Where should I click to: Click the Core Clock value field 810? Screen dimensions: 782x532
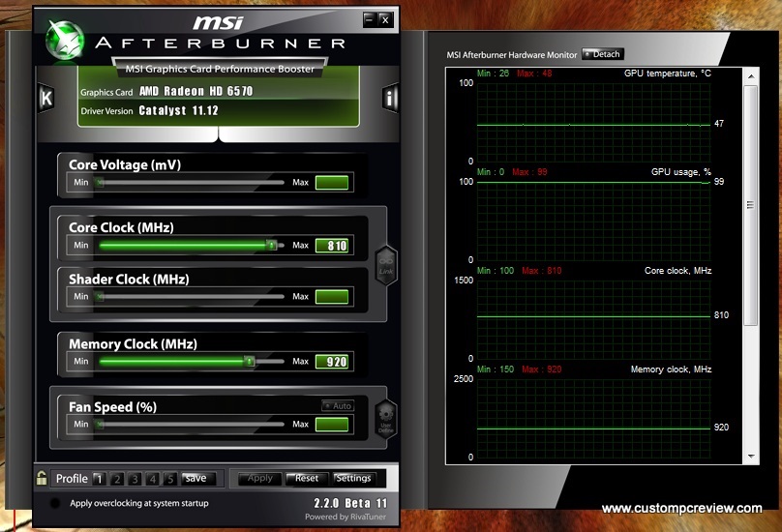tap(332, 246)
